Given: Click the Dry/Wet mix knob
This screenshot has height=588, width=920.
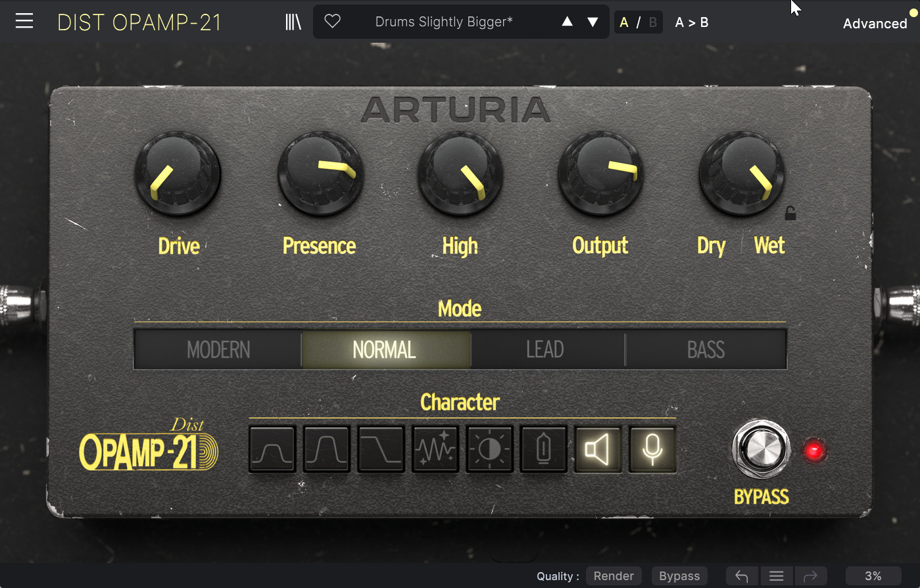Looking at the screenshot, I should (x=741, y=174).
